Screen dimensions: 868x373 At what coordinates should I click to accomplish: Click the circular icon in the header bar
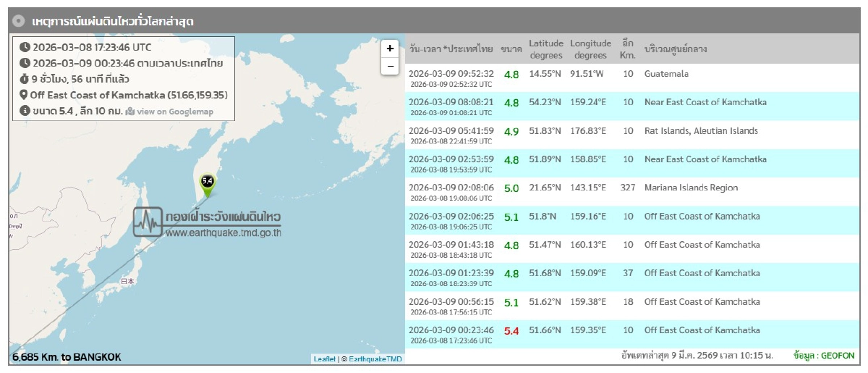click(x=19, y=21)
